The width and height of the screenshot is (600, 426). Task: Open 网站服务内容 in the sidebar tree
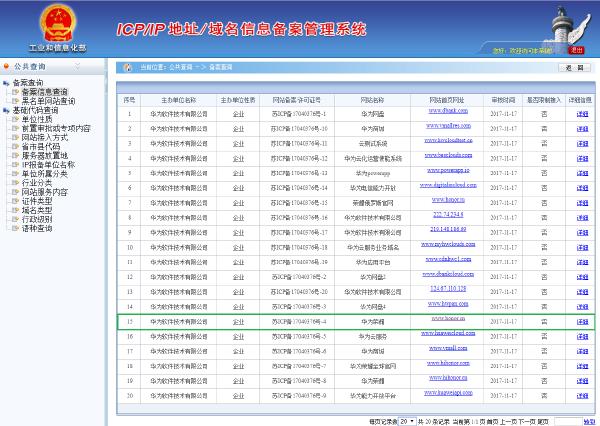44,192
